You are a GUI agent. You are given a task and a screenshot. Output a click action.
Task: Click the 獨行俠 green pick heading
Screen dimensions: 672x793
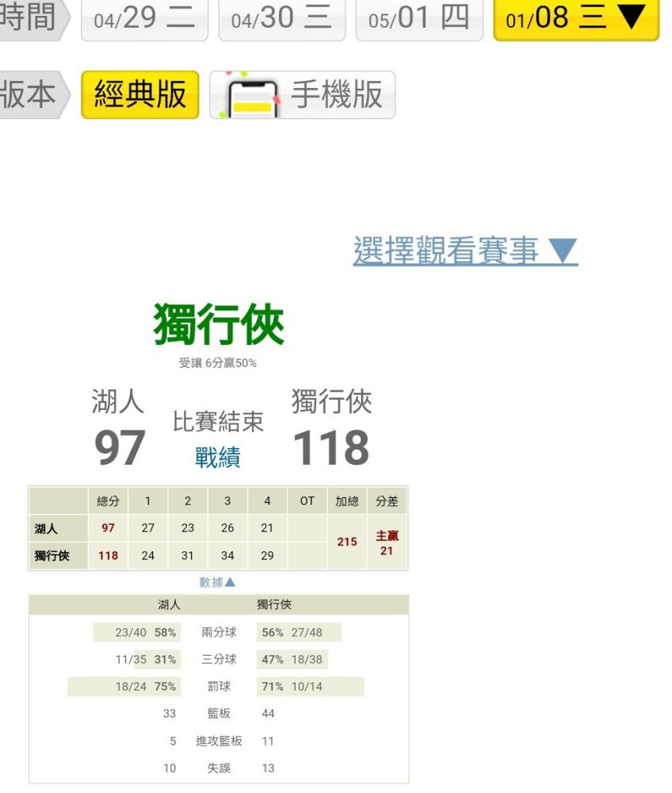click(219, 324)
